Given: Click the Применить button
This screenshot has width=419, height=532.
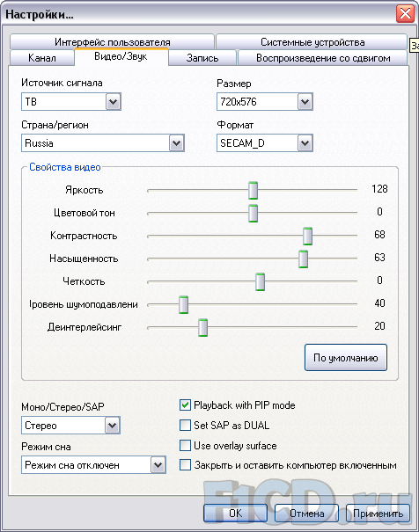Looking at the screenshot, I should point(378,514).
